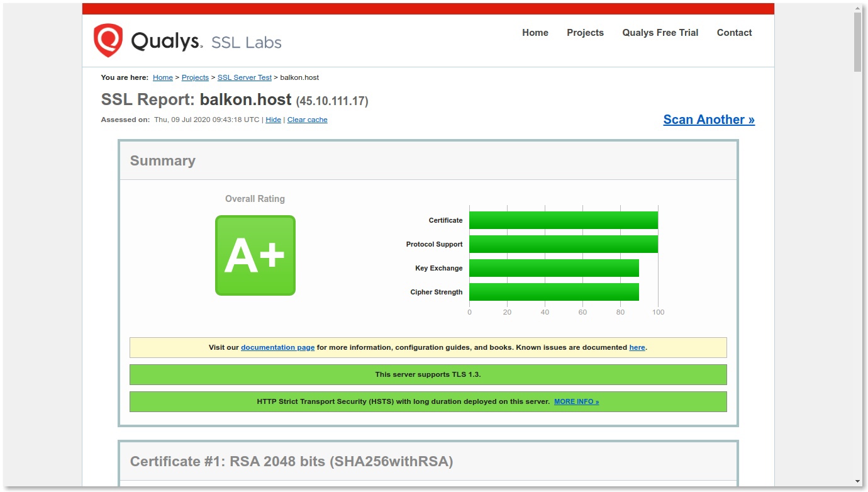Open the Qualys Free Trial menu item

660,33
